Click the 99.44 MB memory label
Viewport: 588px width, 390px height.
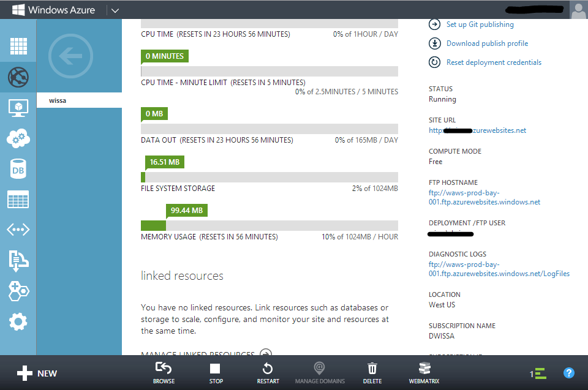click(x=187, y=211)
